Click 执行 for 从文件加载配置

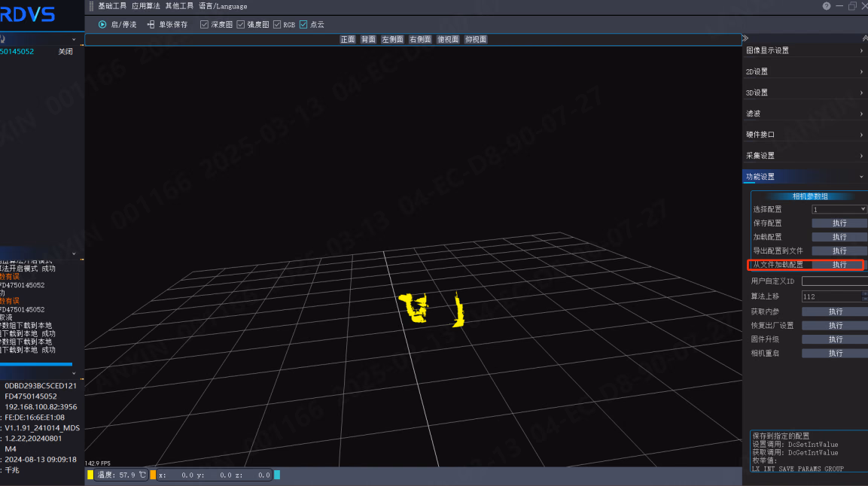[x=839, y=265]
